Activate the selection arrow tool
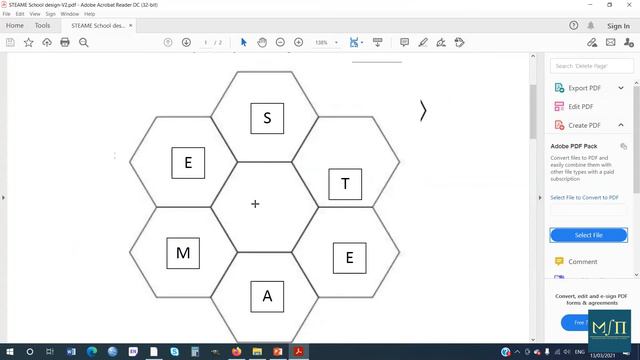 tap(244, 42)
